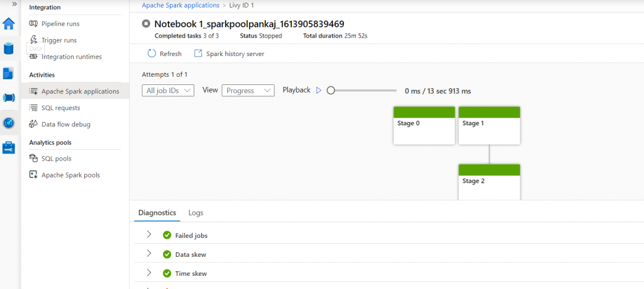Click the green check beside Failed jobs
The width and height of the screenshot is (644, 289).
[x=167, y=235]
